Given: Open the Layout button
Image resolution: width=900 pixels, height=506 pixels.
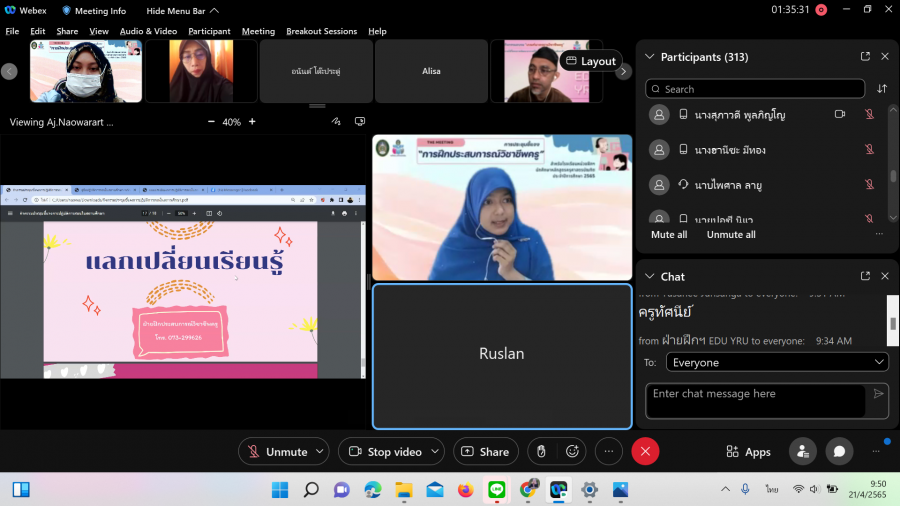Looking at the screenshot, I should pos(590,61).
